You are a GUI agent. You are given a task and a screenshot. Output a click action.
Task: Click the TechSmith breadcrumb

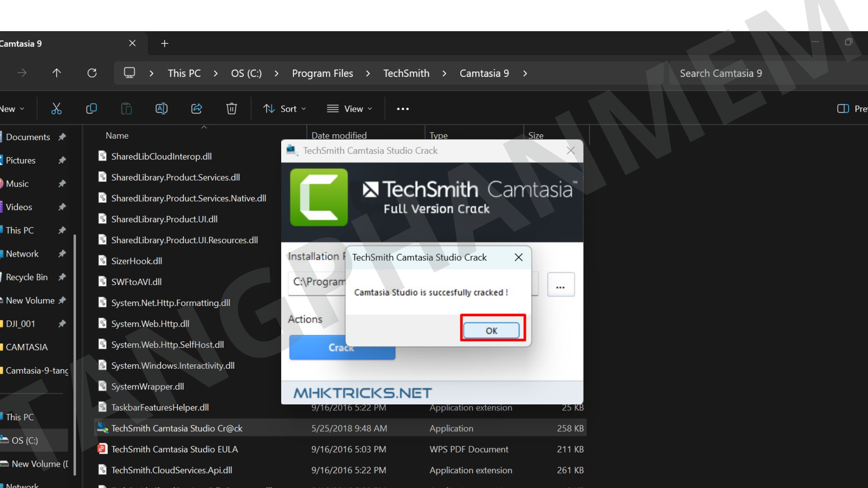(406, 73)
